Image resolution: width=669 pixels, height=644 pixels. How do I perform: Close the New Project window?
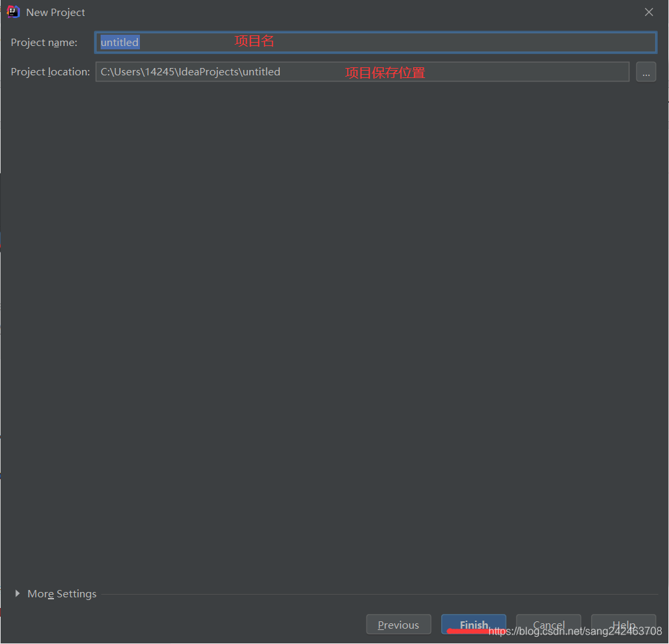pyautogui.click(x=649, y=12)
